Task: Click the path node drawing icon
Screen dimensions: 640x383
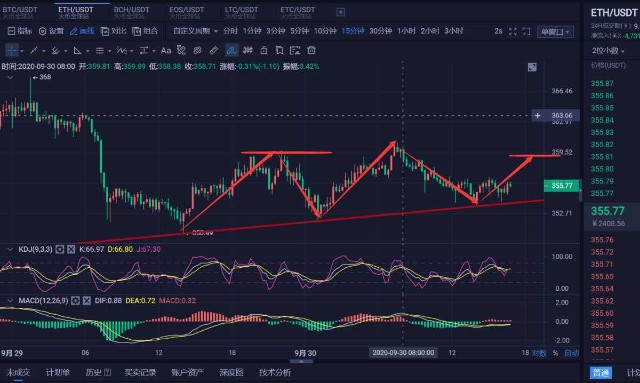Action: pos(181,51)
